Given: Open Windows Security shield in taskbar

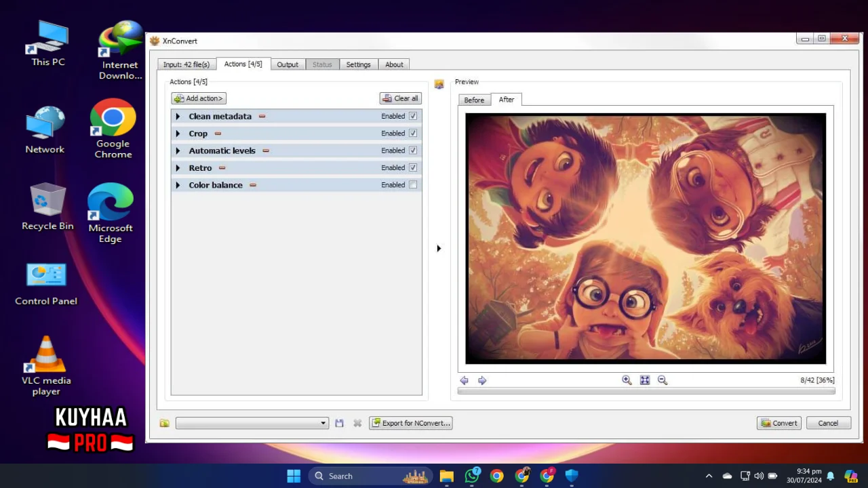Looking at the screenshot, I should (x=572, y=476).
